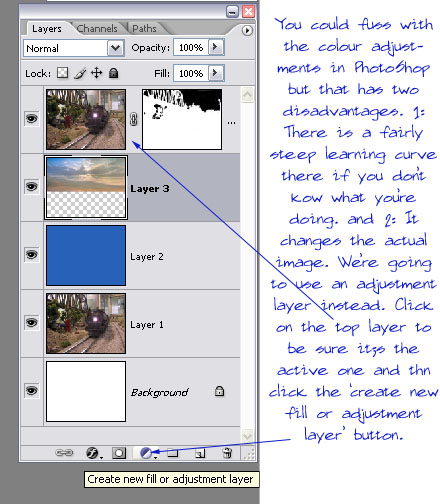
Task: Add a layer mask using bottom button
Action: [119, 453]
